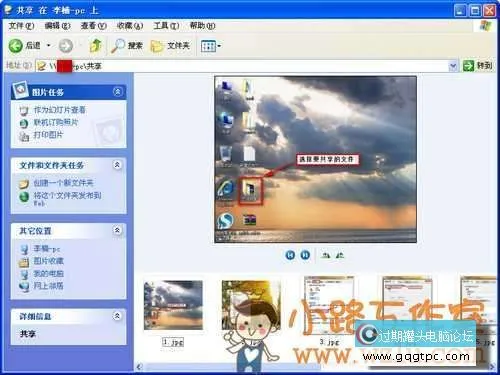The image size is (500, 375).
Task: Publish this folder to the Web link
Action: point(67,198)
